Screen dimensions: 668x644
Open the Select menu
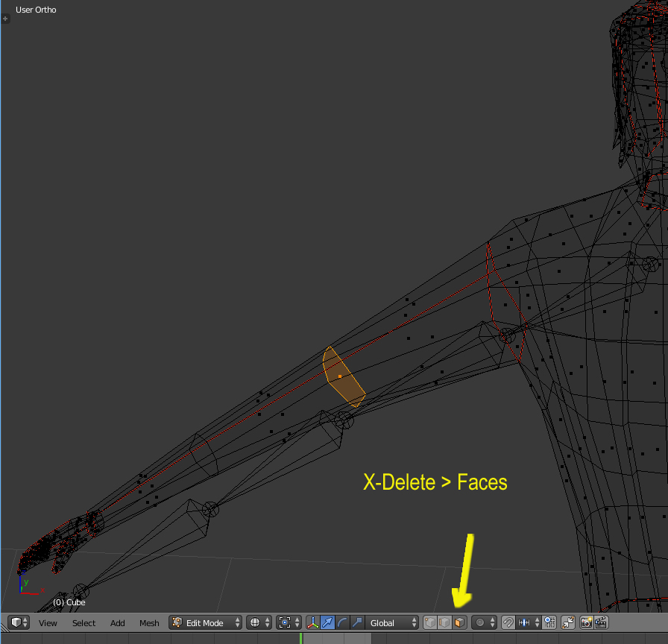pyautogui.click(x=83, y=623)
